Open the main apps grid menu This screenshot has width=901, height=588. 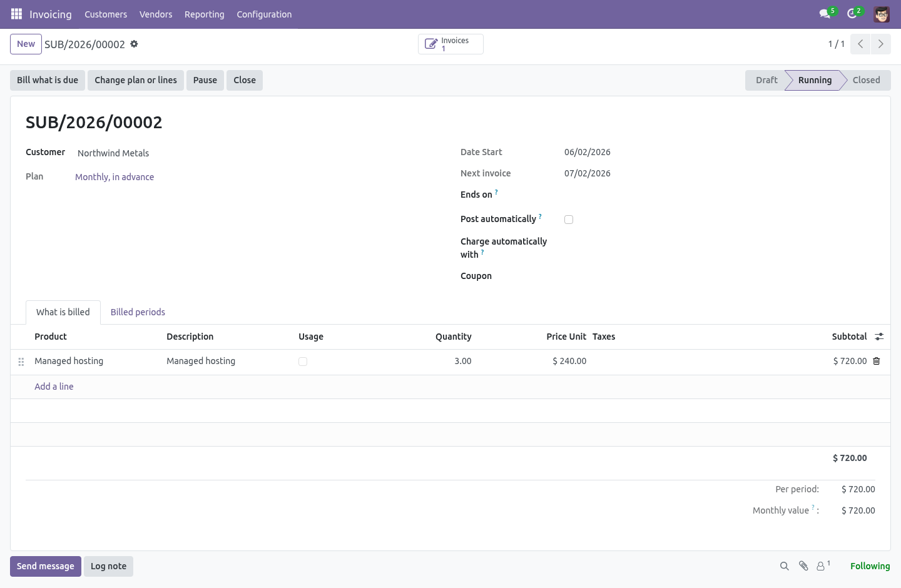click(x=16, y=14)
